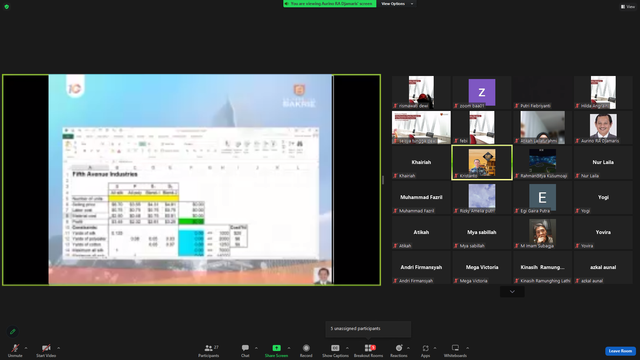Expand Whiteboards options arrow
The image size is (640, 360).
pos(467,348)
